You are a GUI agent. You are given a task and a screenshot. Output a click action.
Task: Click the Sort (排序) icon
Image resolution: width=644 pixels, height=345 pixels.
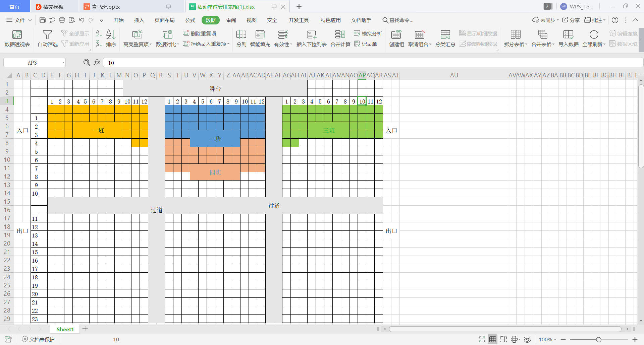click(x=111, y=38)
